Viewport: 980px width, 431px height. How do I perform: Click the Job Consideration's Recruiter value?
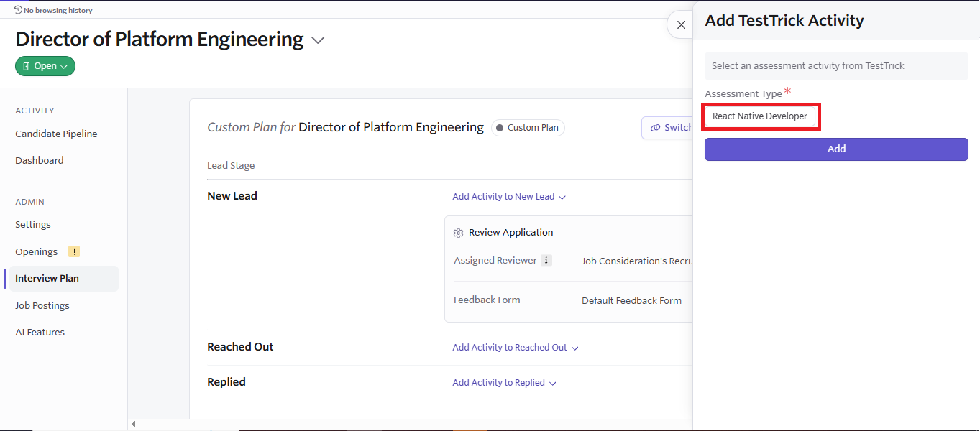coord(637,261)
